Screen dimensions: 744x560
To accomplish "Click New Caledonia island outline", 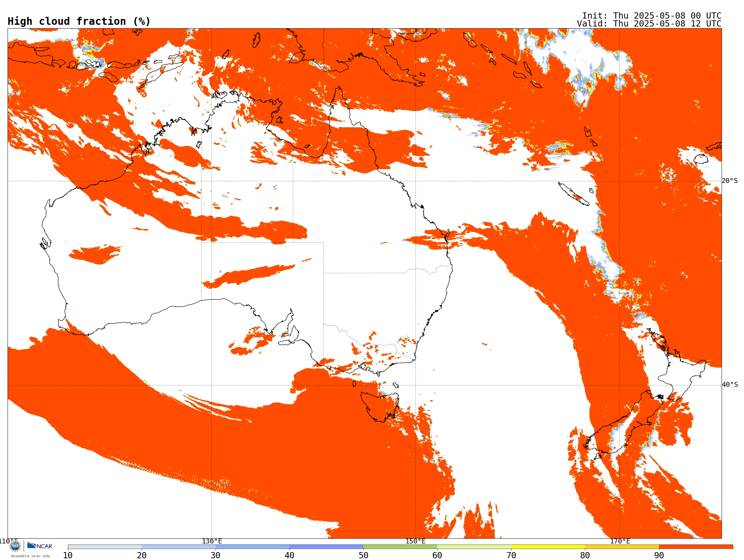I will coord(573,194).
